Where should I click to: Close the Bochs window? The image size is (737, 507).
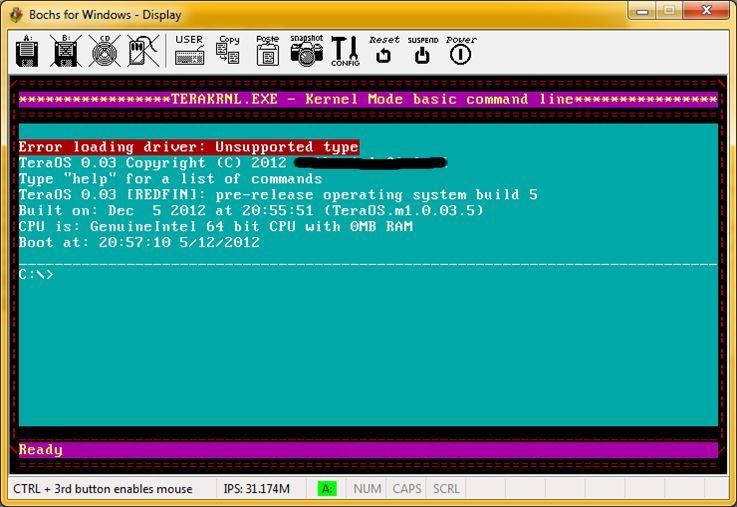click(x=706, y=11)
